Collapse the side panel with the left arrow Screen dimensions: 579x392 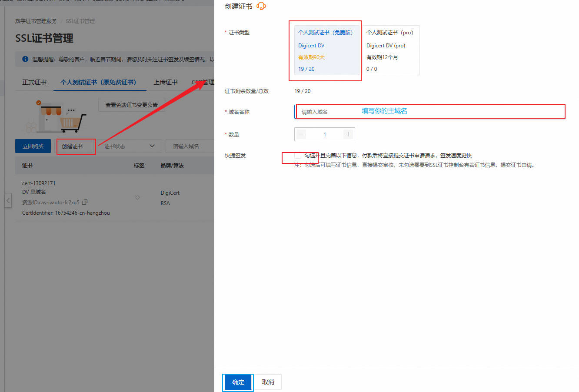(x=8, y=200)
